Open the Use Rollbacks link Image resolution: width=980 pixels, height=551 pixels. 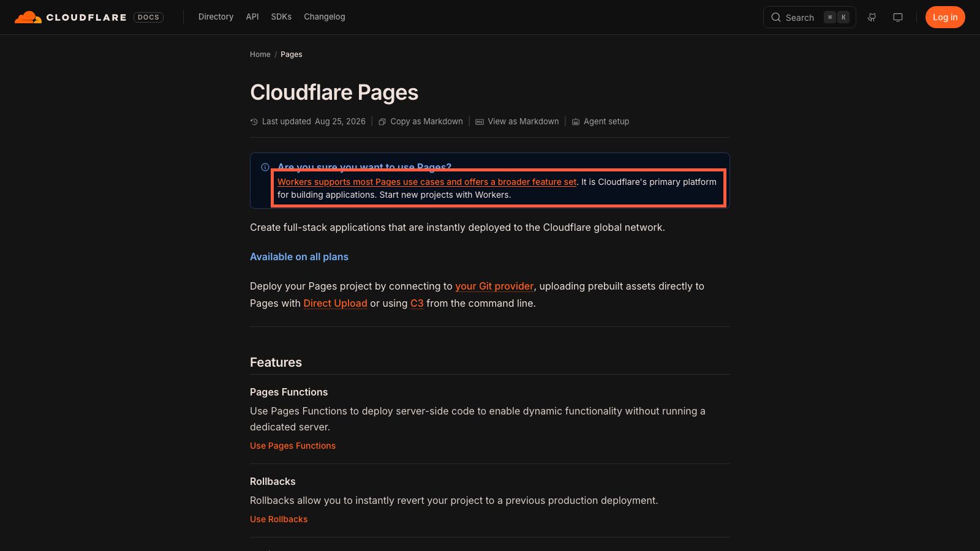point(279,519)
